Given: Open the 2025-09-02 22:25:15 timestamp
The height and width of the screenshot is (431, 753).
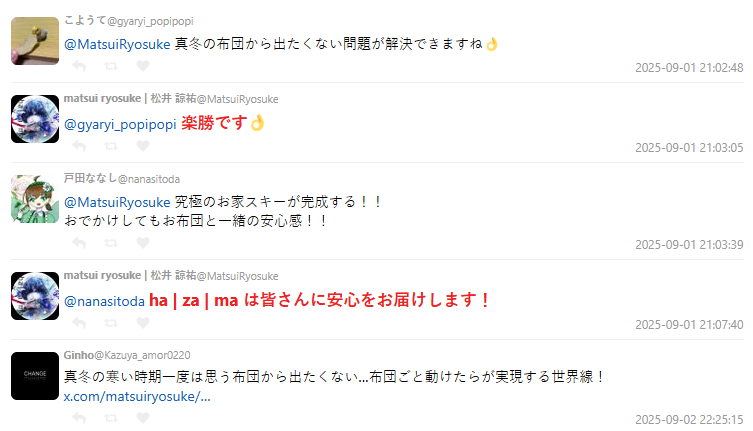Looking at the screenshot, I should [x=689, y=419].
